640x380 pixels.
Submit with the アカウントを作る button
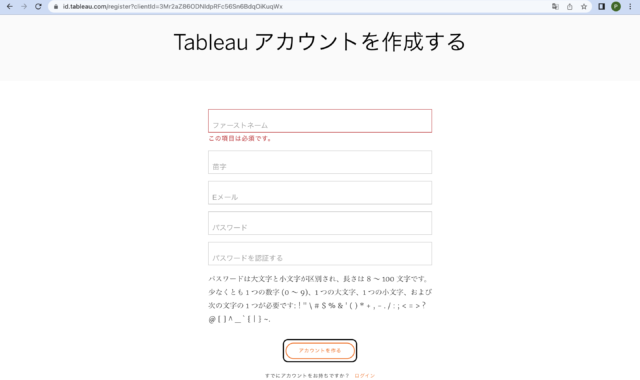click(320, 351)
